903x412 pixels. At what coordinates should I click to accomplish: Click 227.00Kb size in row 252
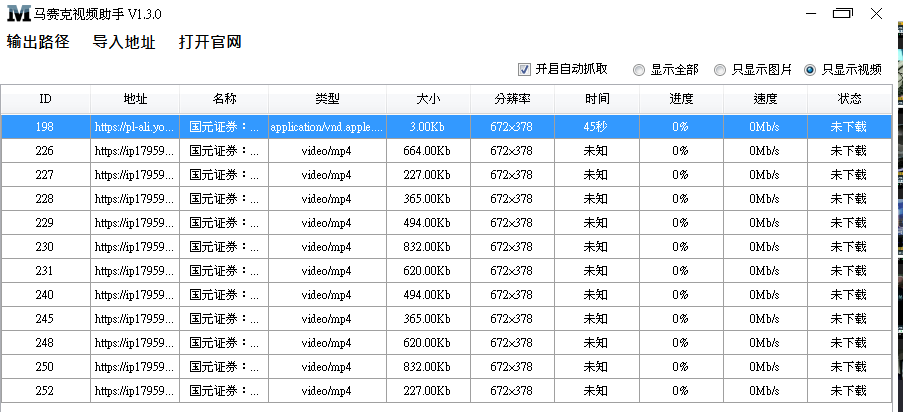pos(428,391)
